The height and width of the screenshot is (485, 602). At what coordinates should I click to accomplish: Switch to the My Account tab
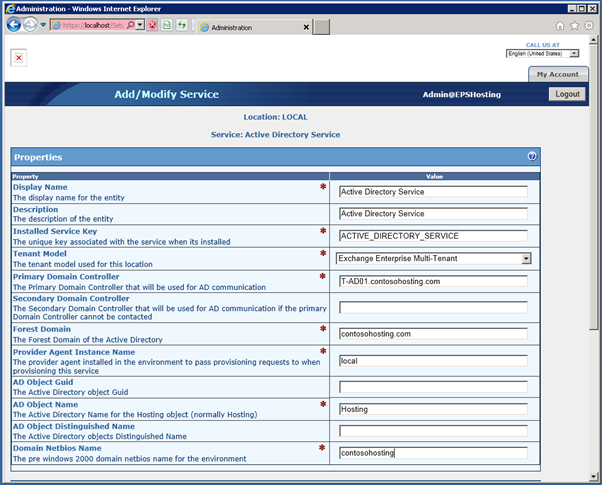pos(556,74)
